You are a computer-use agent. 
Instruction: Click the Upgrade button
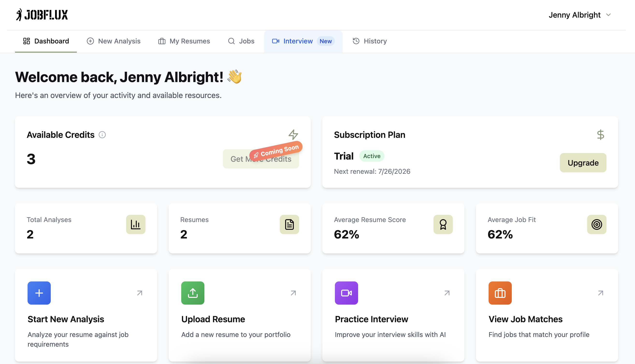[583, 163]
